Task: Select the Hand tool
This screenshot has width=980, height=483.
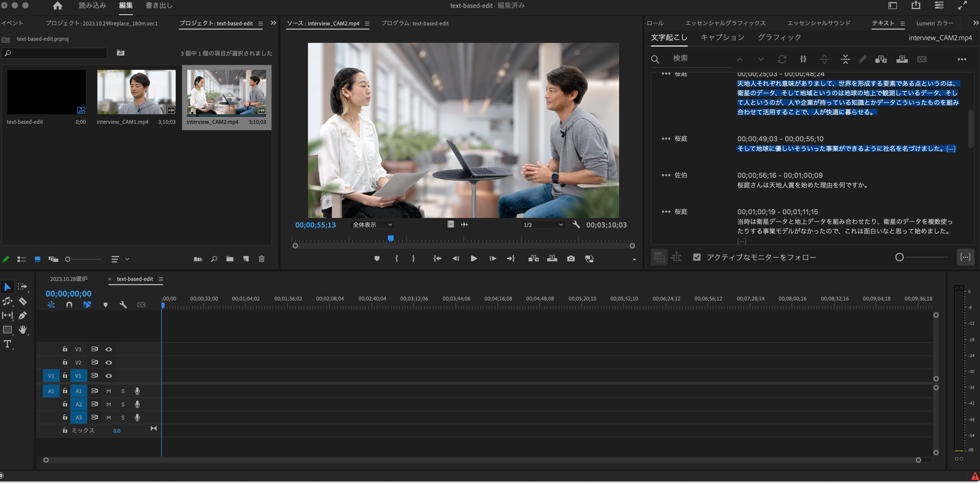Action: point(22,330)
